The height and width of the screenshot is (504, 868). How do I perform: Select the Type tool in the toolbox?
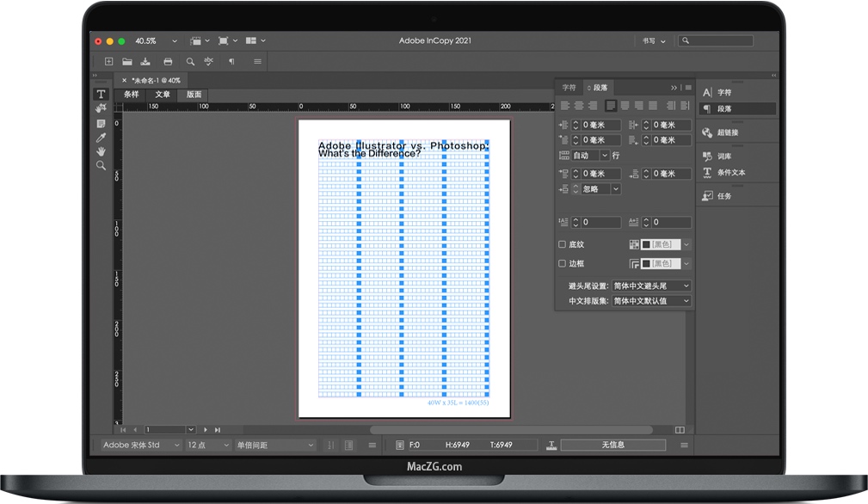[x=101, y=94]
